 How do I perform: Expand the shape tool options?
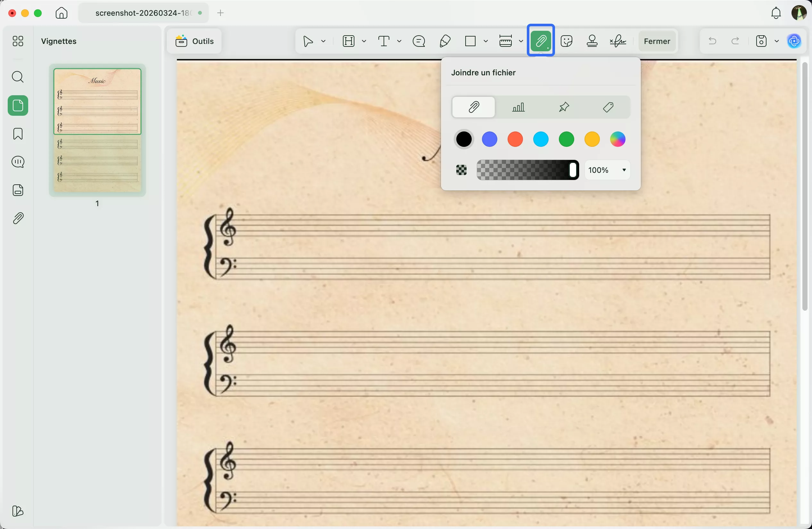click(x=486, y=41)
